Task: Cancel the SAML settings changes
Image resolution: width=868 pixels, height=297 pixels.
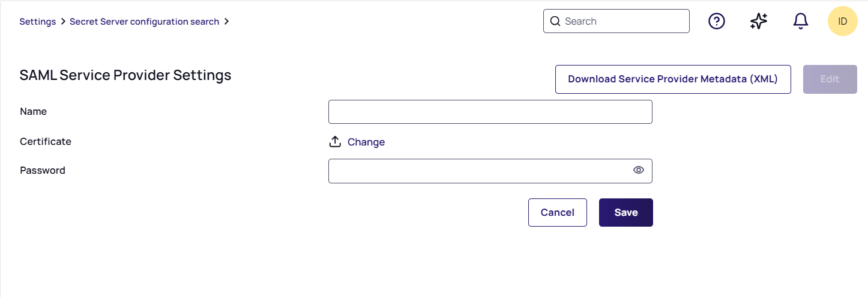Action: tap(557, 212)
